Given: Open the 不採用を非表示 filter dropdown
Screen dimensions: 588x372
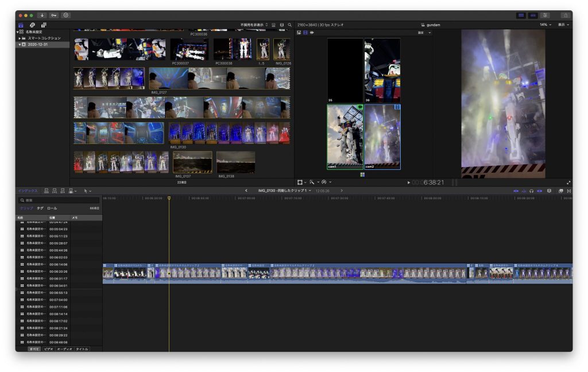Looking at the screenshot, I should [x=254, y=25].
